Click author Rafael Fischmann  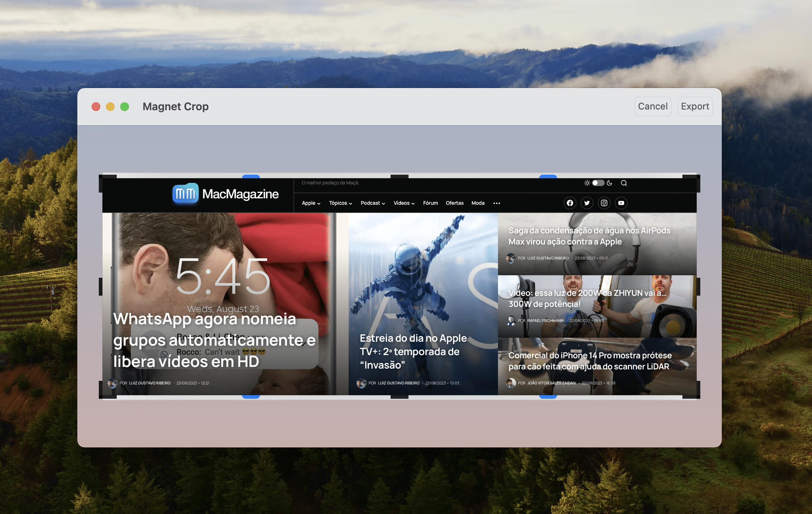545,320
